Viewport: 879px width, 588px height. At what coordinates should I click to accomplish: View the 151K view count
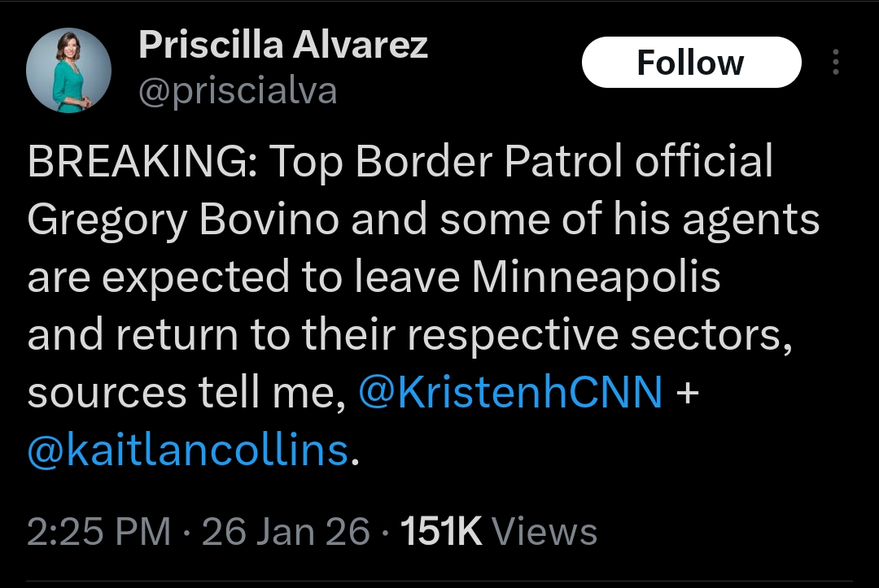[x=441, y=532]
